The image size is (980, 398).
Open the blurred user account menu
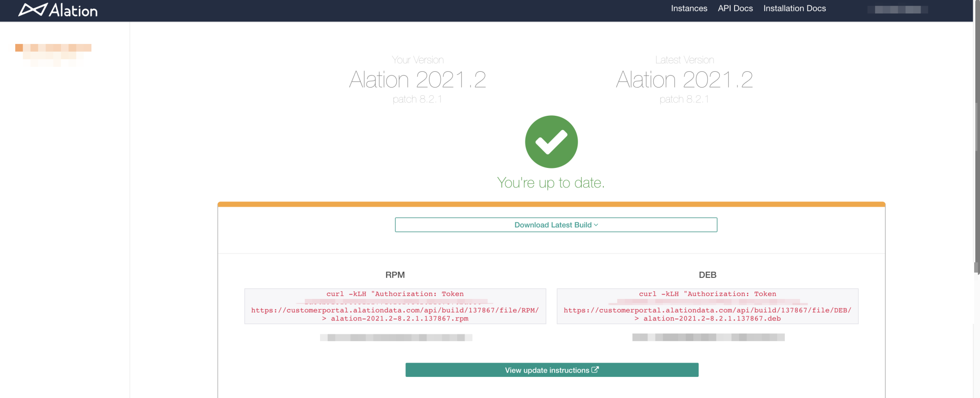click(898, 10)
